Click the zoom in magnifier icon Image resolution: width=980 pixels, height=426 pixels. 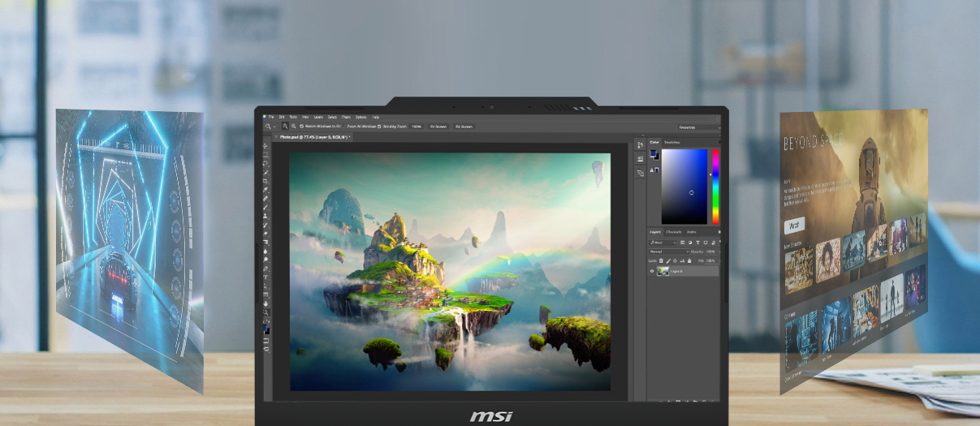pos(285,127)
